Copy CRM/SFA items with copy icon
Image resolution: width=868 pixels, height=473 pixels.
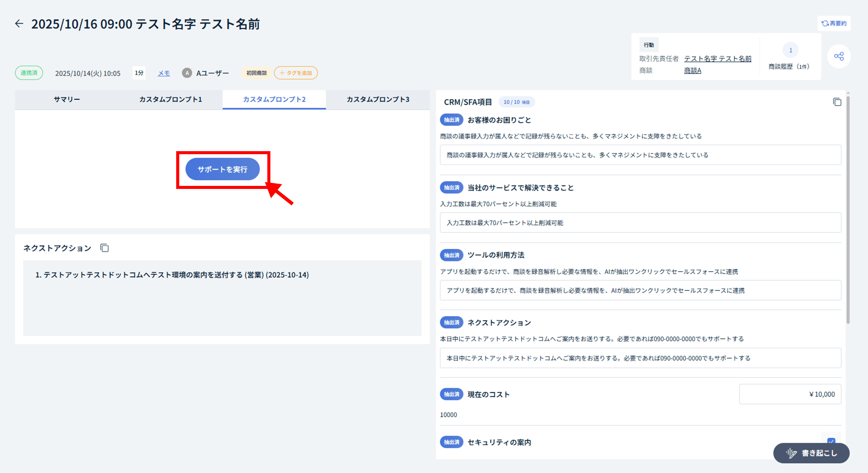click(x=837, y=102)
